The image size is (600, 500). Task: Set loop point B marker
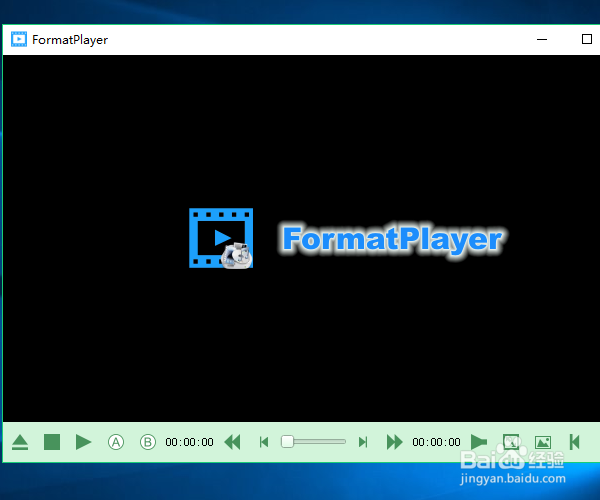pos(147,442)
